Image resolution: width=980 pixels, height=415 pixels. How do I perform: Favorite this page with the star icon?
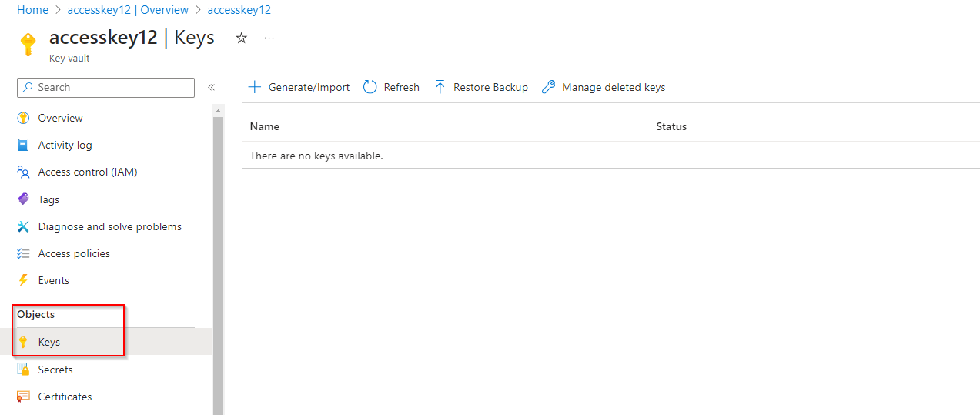(241, 38)
